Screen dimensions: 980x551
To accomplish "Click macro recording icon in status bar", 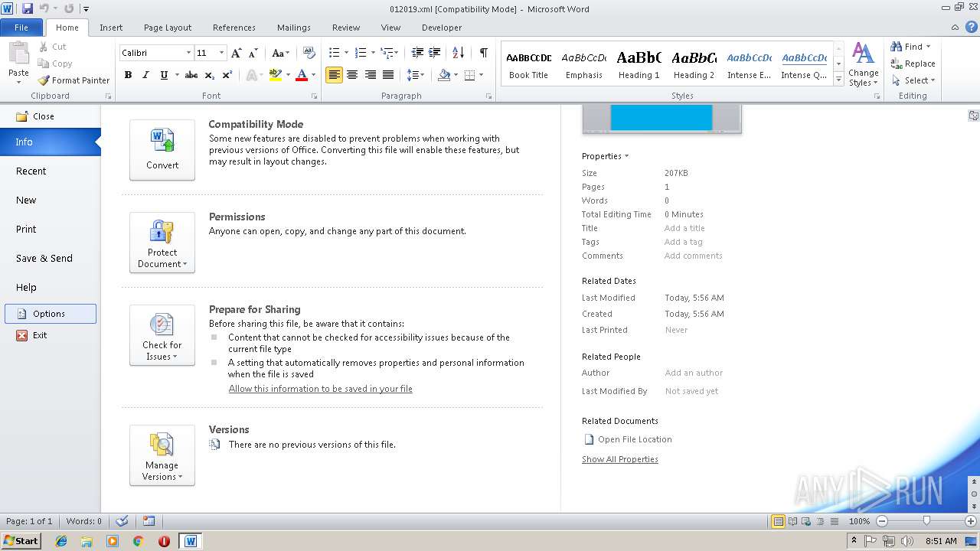I will pos(149,521).
